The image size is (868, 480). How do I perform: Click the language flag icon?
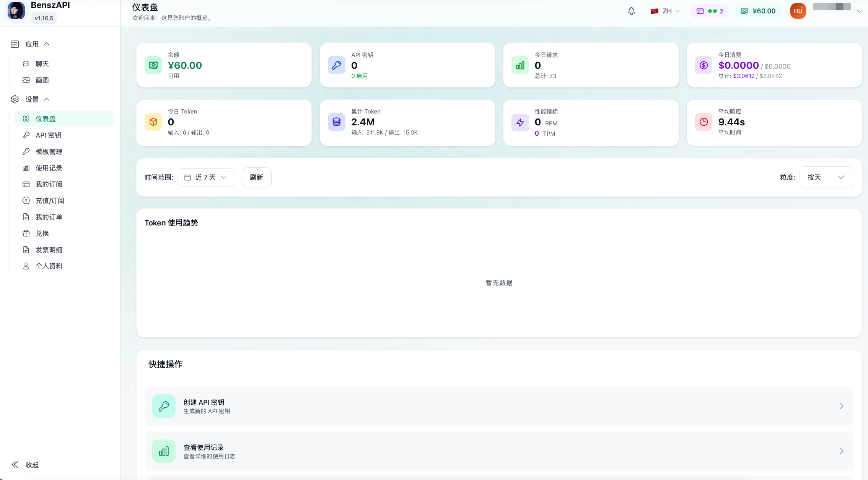(x=655, y=11)
